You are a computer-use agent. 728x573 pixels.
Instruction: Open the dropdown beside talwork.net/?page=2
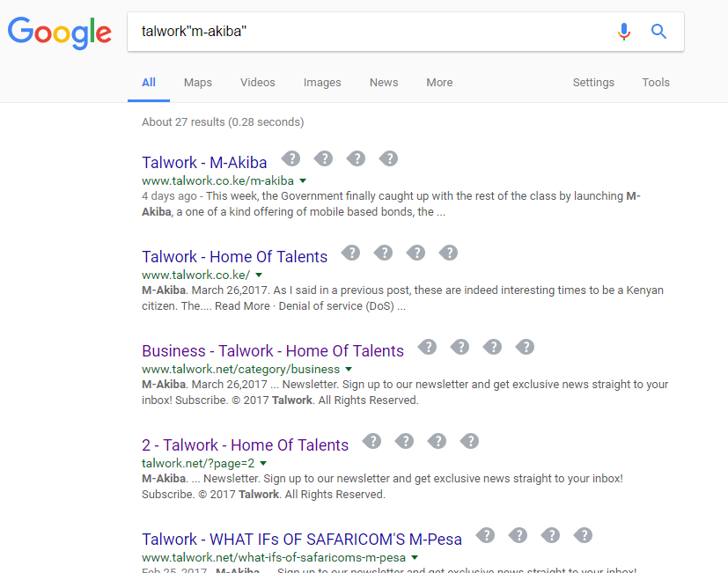[x=263, y=463]
